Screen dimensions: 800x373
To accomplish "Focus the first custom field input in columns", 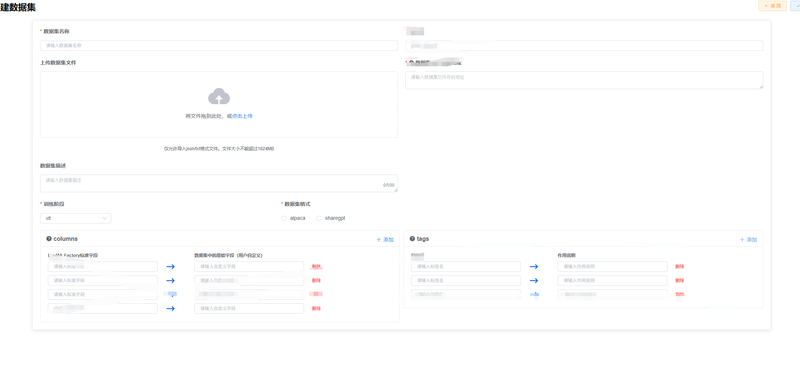I will pyautogui.click(x=249, y=266).
